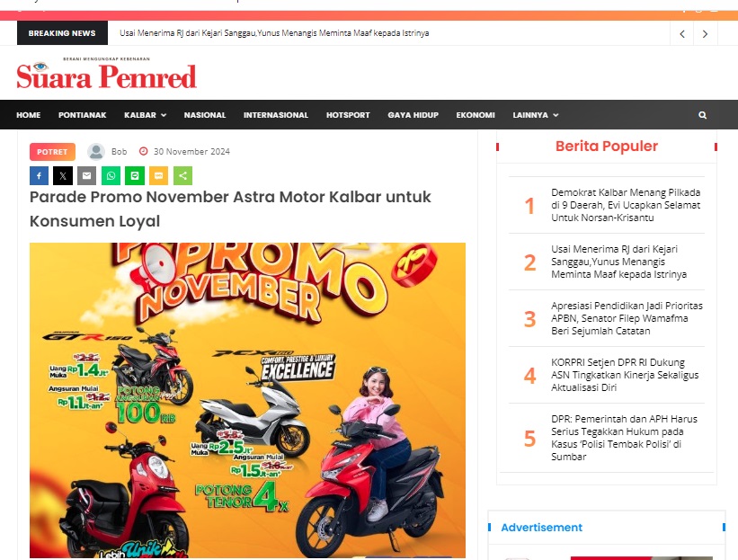Open popular story about KORPRI Setjen DPR
738x560 pixels.
pyautogui.click(x=625, y=375)
